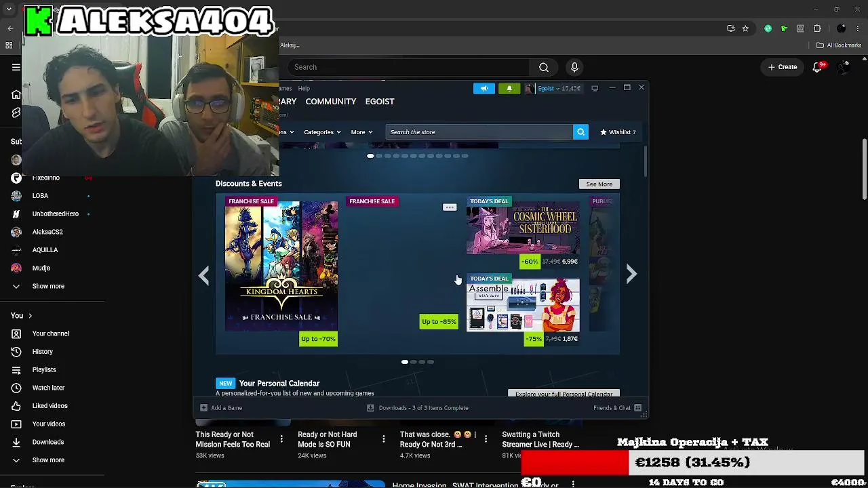The height and width of the screenshot is (488, 868).
Task: Expand subscriptions with Show more
Action: (48, 286)
